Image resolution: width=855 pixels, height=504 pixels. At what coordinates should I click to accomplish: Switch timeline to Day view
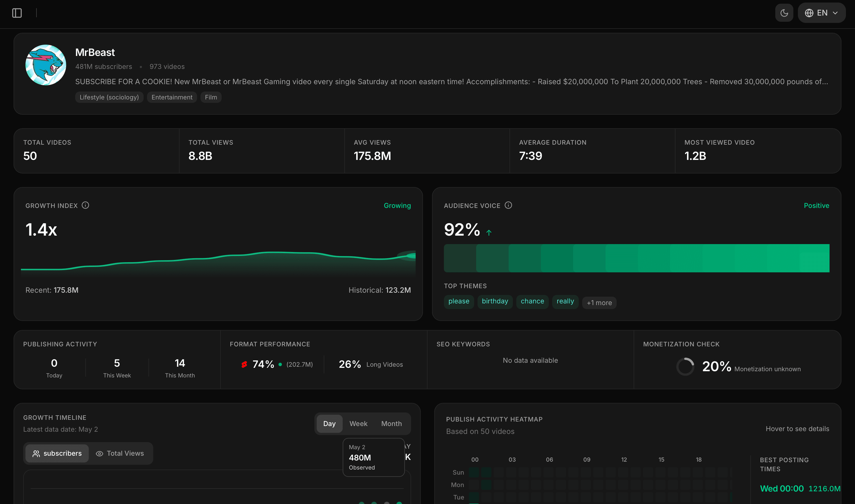click(x=329, y=423)
